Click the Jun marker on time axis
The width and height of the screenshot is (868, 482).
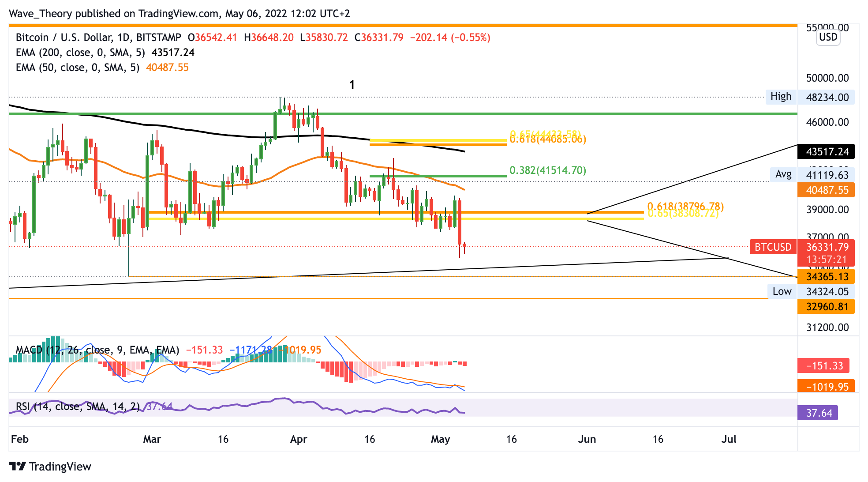587,439
